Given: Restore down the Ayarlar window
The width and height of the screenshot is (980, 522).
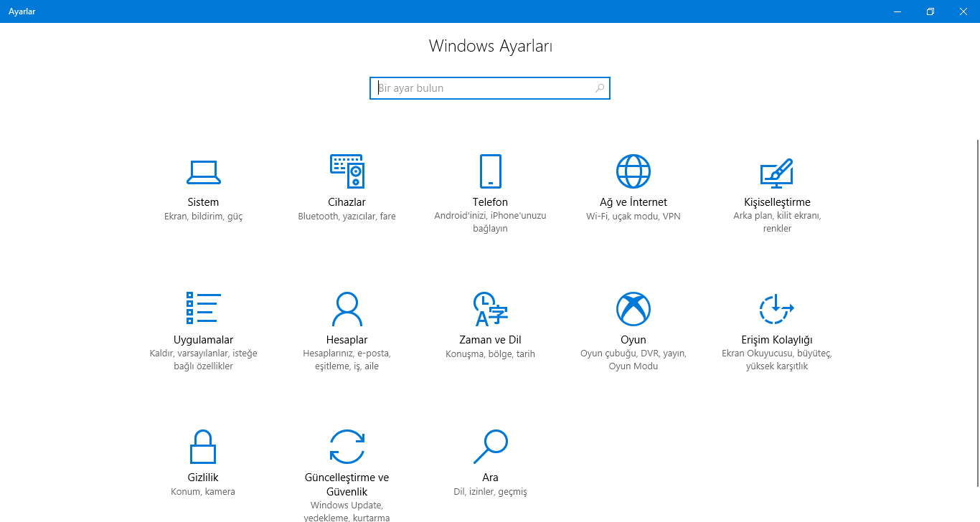Looking at the screenshot, I should [x=930, y=11].
